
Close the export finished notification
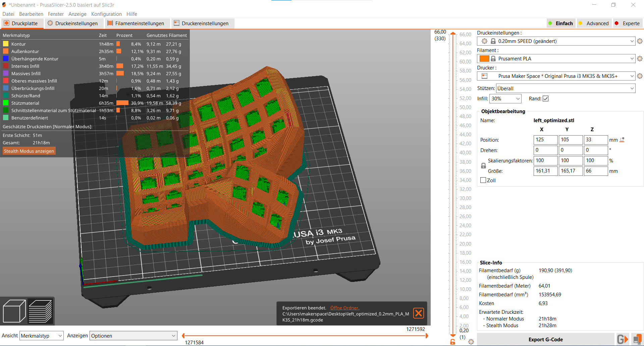click(419, 313)
